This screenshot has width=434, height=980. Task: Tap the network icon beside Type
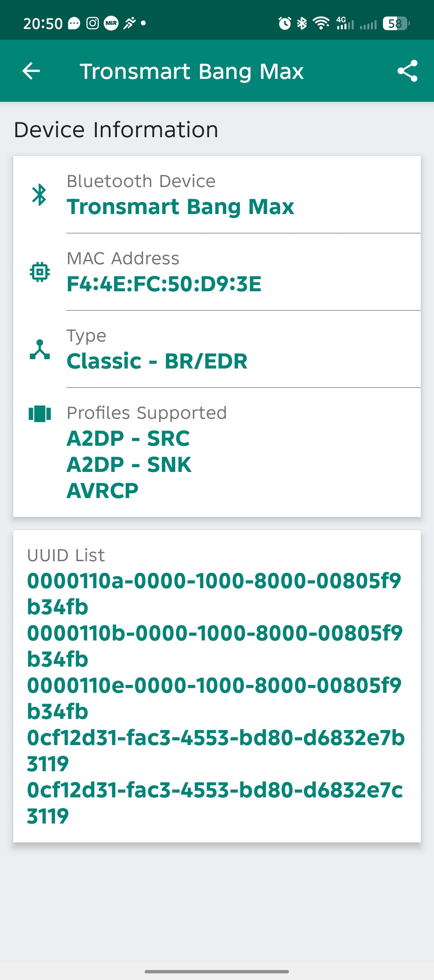point(40,349)
